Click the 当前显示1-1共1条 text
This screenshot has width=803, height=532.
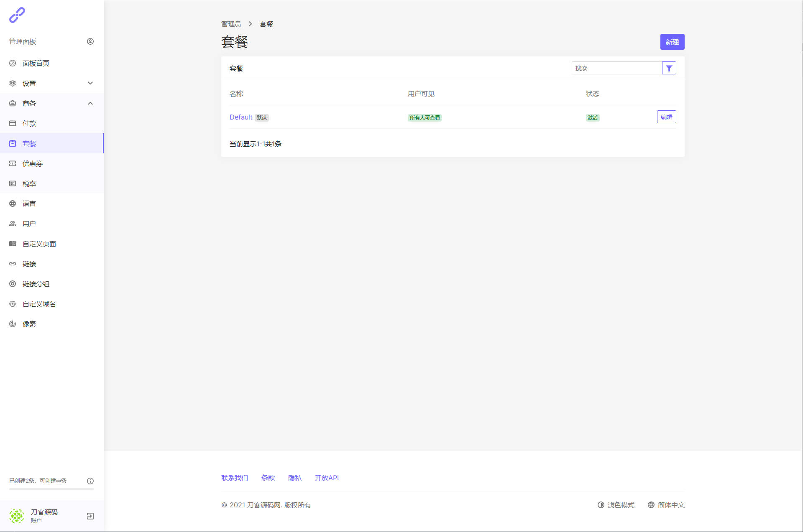coord(256,144)
